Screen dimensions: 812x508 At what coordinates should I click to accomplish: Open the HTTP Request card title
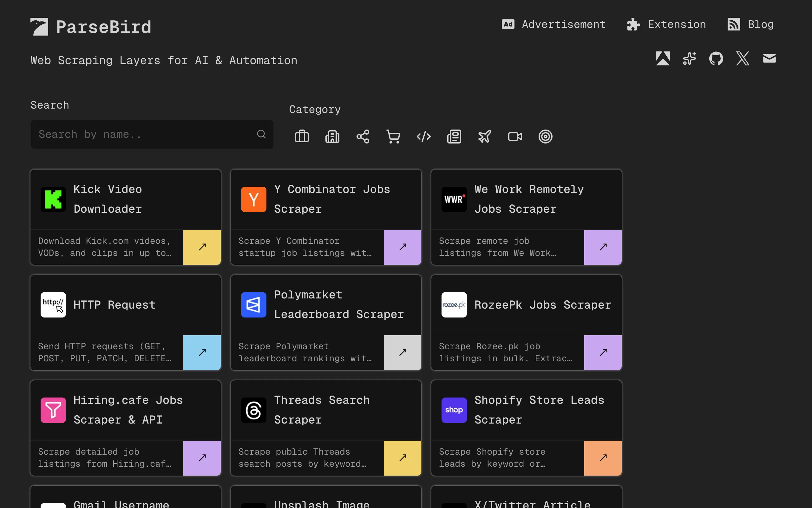click(115, 305)
